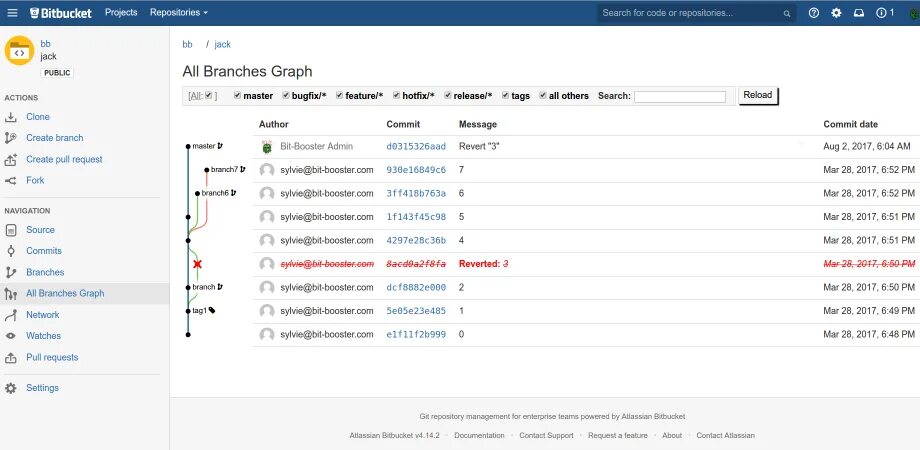920x450 pixels.
Task: Click the Branches icon in navigation
Action: 11,272
